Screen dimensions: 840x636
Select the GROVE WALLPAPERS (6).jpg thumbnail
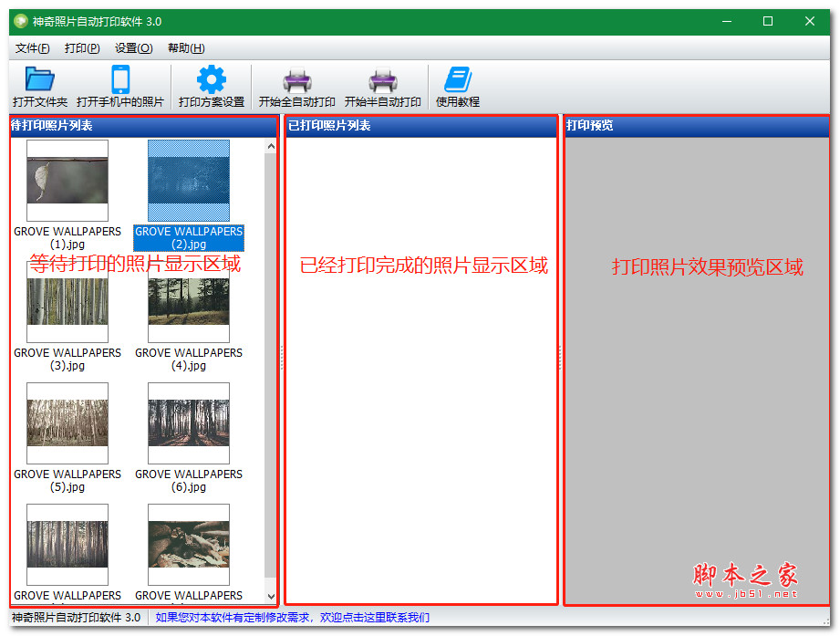click(188, 422)
